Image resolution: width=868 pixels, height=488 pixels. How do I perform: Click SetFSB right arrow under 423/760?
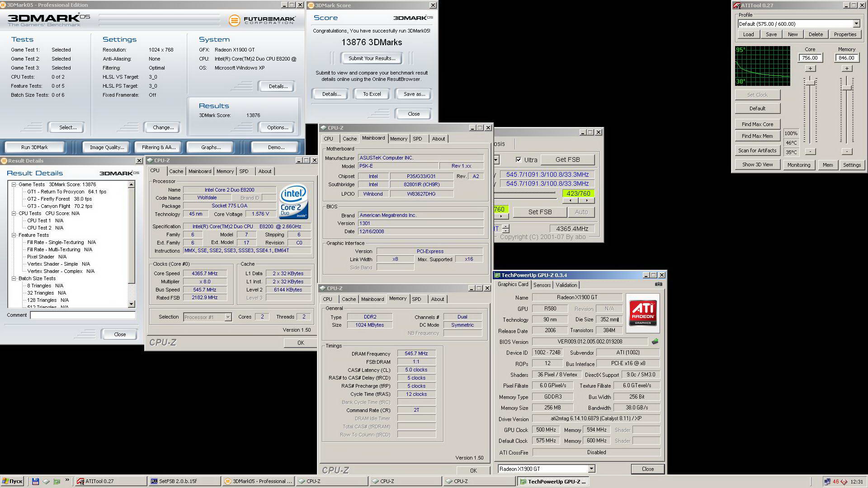[x=587, y=200]
